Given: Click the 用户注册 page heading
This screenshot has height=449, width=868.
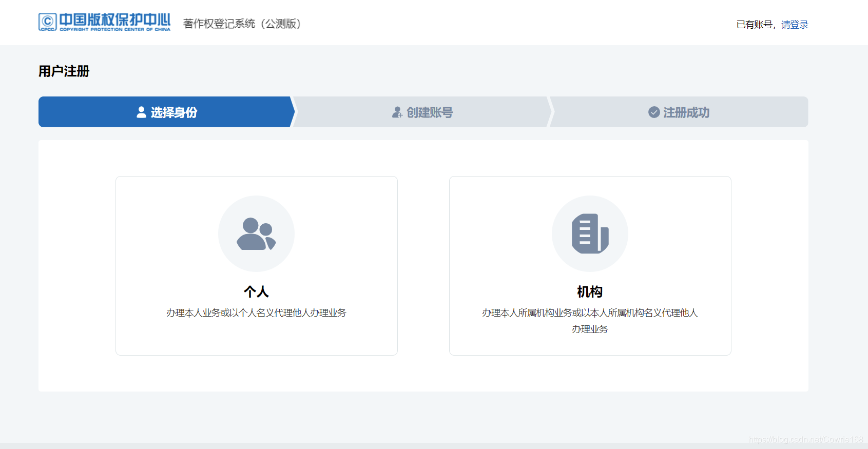Looking at the screenshot, I should (x=64, y=71).
